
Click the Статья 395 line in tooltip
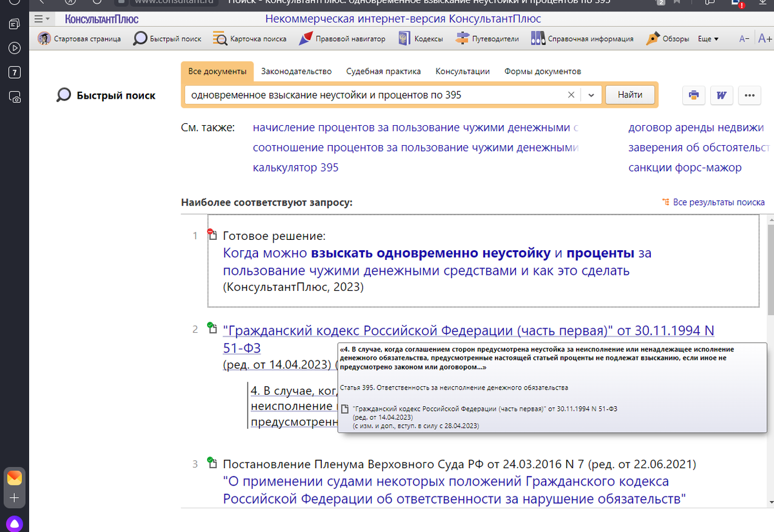pos(454,388)
